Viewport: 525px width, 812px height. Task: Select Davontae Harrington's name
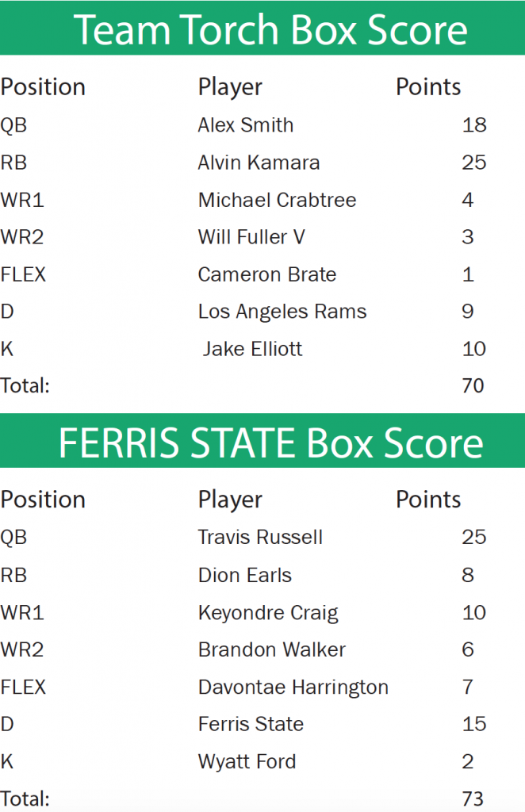(x=293, y=688)
